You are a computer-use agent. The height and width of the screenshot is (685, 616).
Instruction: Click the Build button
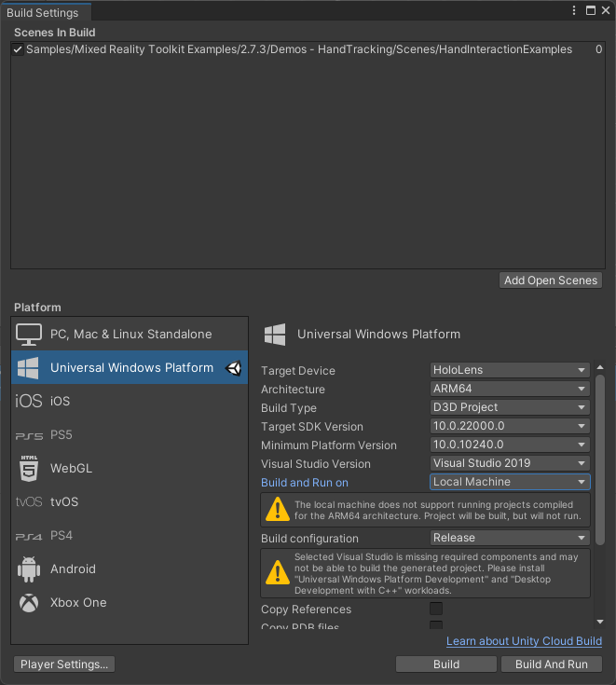pyautogui.click(x=446, y=664)
